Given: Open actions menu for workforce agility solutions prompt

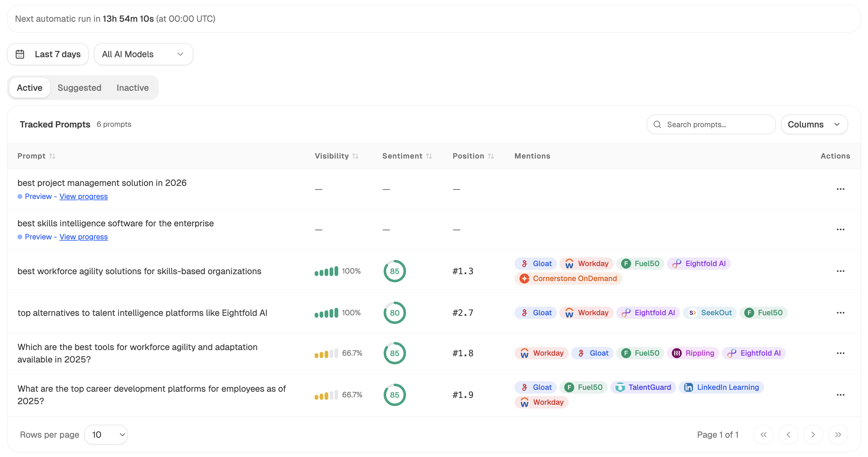Looking at the screenshot, I should [x=840, y=271].
